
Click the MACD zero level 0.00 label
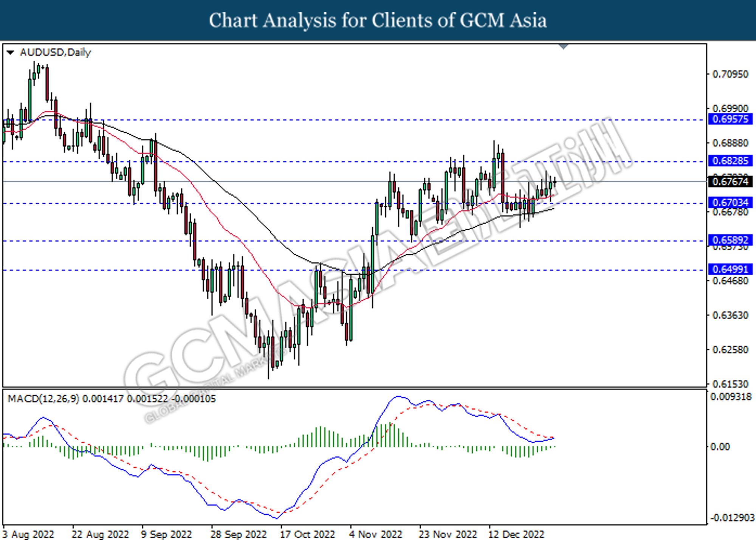(x=720, y=447)
